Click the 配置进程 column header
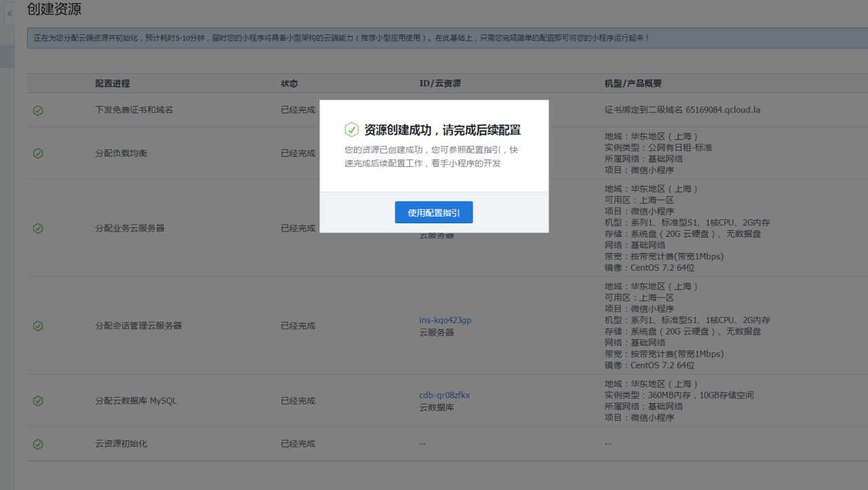Image resolution: width=868 pixels, height=490 pixels. [x=113, y=83]
